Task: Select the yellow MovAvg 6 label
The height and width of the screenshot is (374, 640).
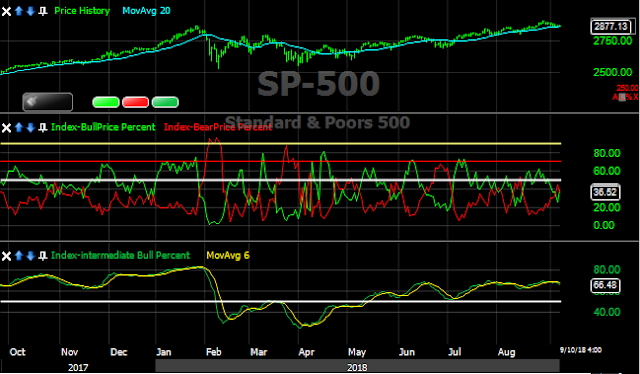Action: [x=228, y=256]
